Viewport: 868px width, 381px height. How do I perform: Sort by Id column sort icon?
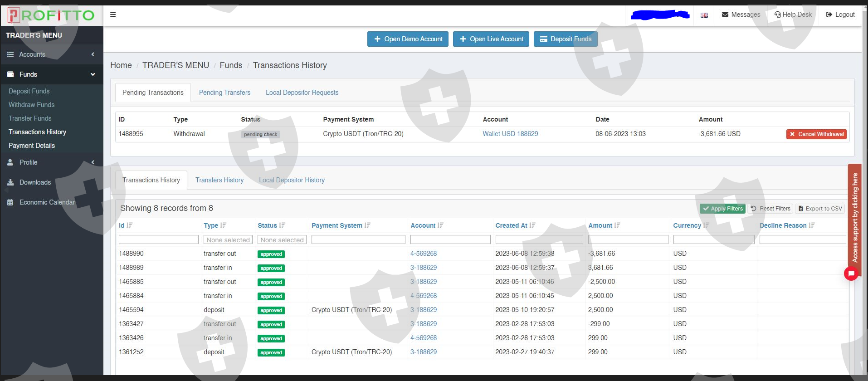(130, 225)
